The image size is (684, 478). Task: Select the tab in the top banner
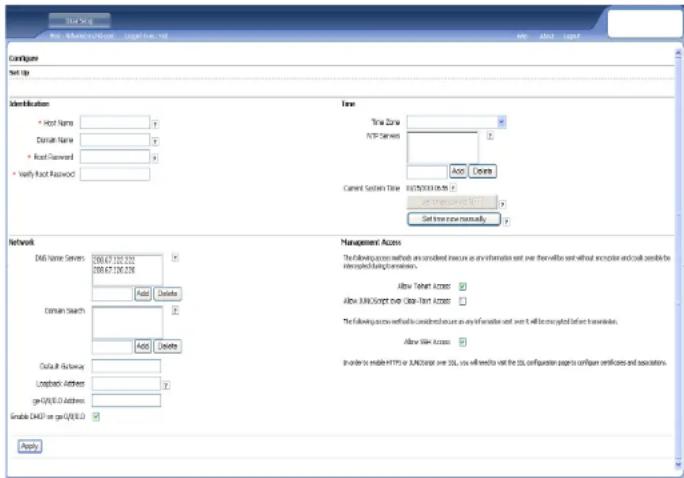pyautogui.click(x=79, y=20)
